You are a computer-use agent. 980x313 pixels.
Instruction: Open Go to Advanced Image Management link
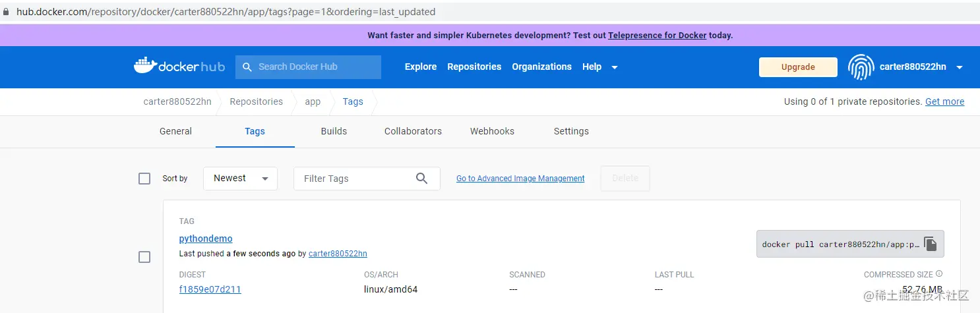point(520,179)
